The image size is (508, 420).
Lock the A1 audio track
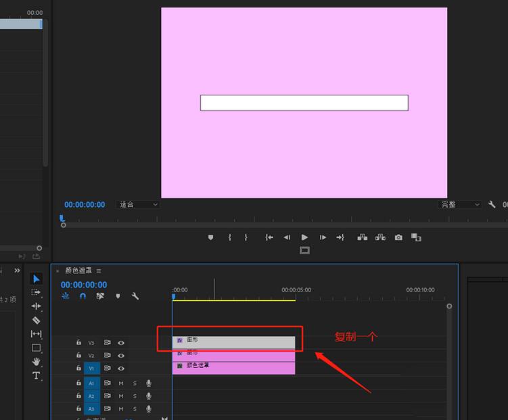click(78, 383)
